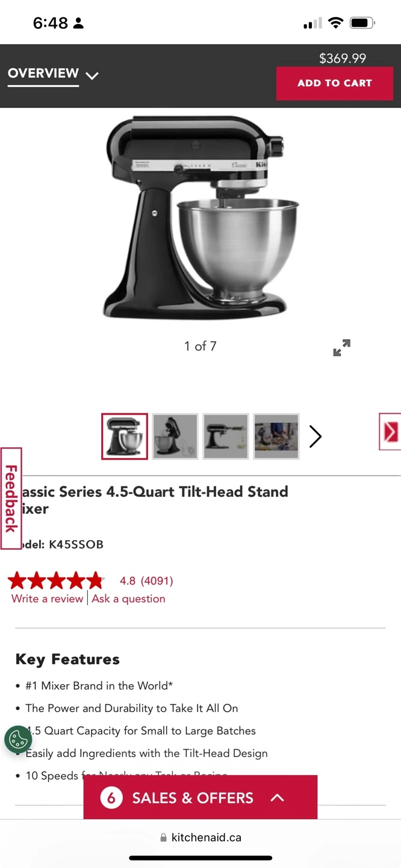Tap the lock icon beside kitchenaid.ca
This screenshot has width=401, height=868.
[x=163, y=838]
